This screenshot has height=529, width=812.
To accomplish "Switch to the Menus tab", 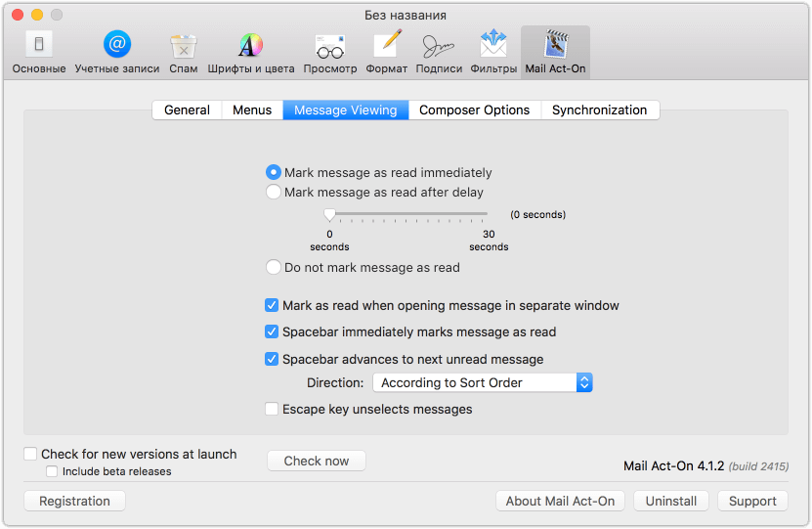I will pyautogui.click(x=252, y=110).
